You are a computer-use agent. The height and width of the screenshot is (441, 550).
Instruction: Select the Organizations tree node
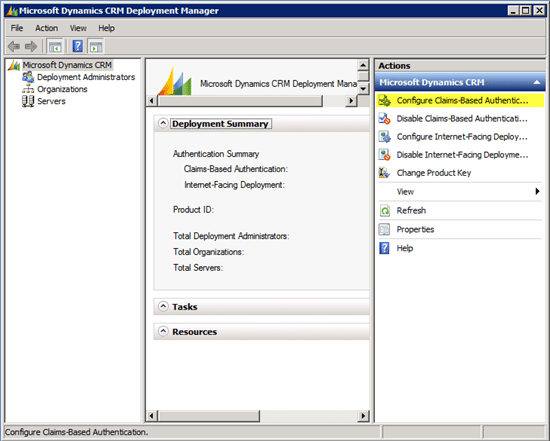click(62, 89)
